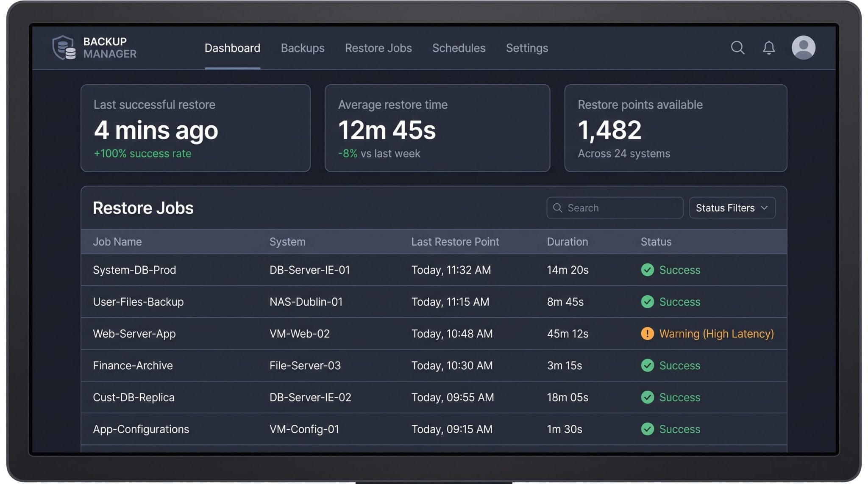Open the Restore points available card
868x484 pixels.
click(x=676, y=128)
